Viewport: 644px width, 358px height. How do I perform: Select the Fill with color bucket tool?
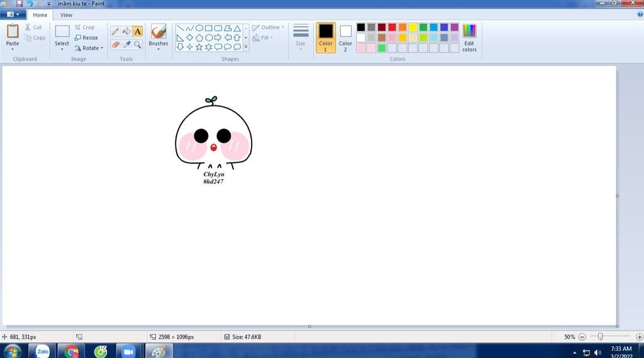(x=126, y=31)
